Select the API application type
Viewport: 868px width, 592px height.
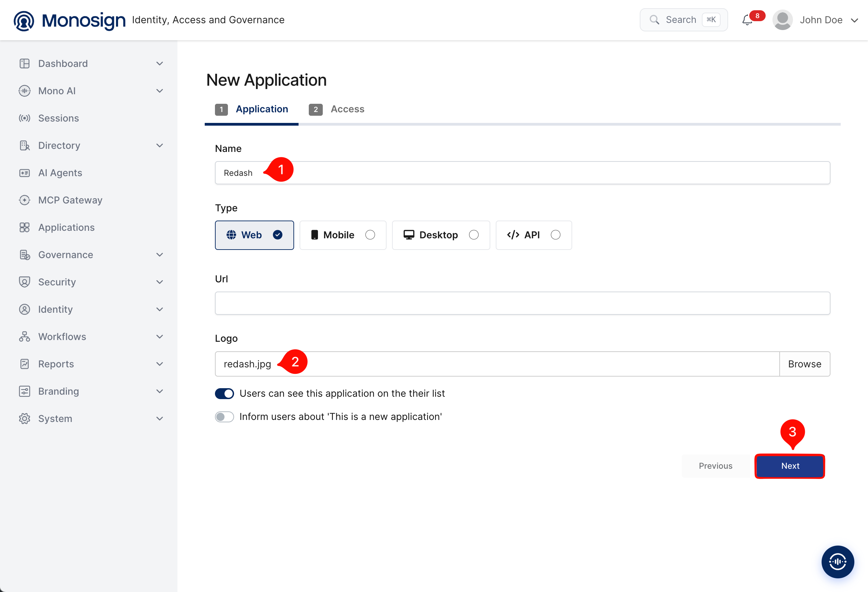[533, 235]
